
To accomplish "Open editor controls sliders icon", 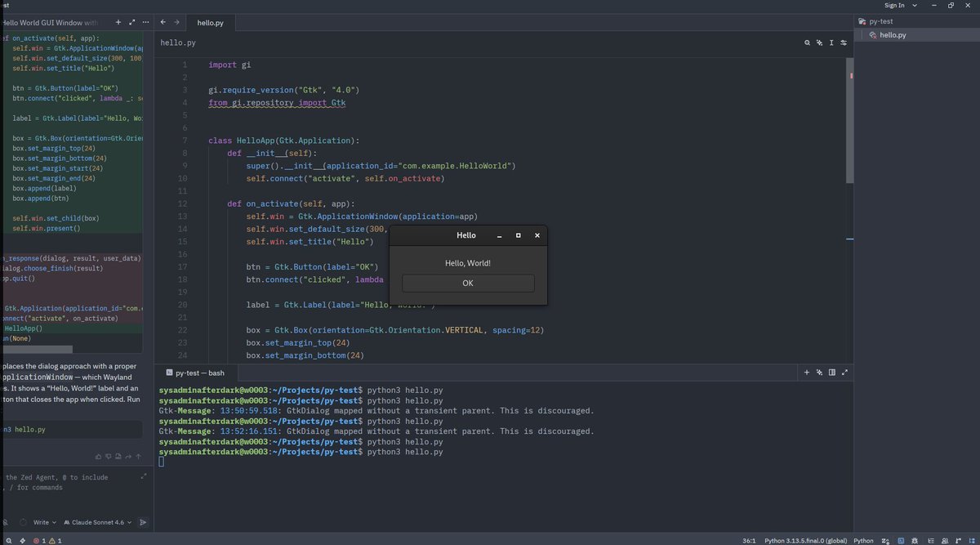I will point(844,42).
